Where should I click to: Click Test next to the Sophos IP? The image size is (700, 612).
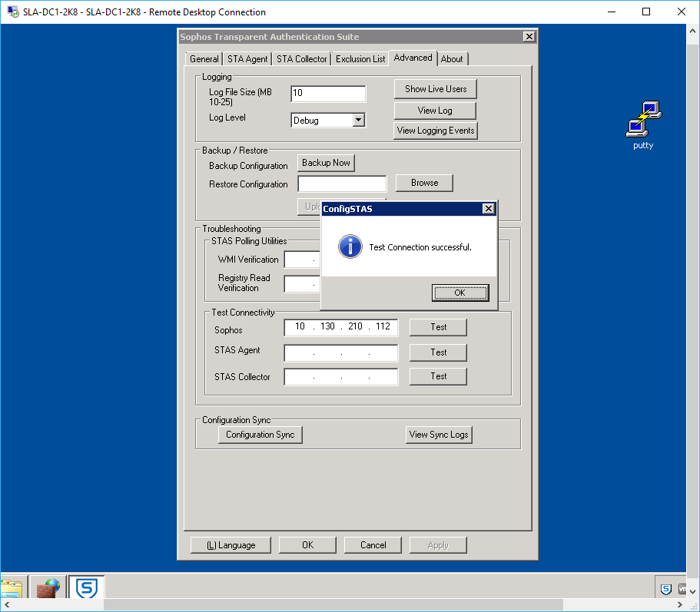click(x=439, y=327)
